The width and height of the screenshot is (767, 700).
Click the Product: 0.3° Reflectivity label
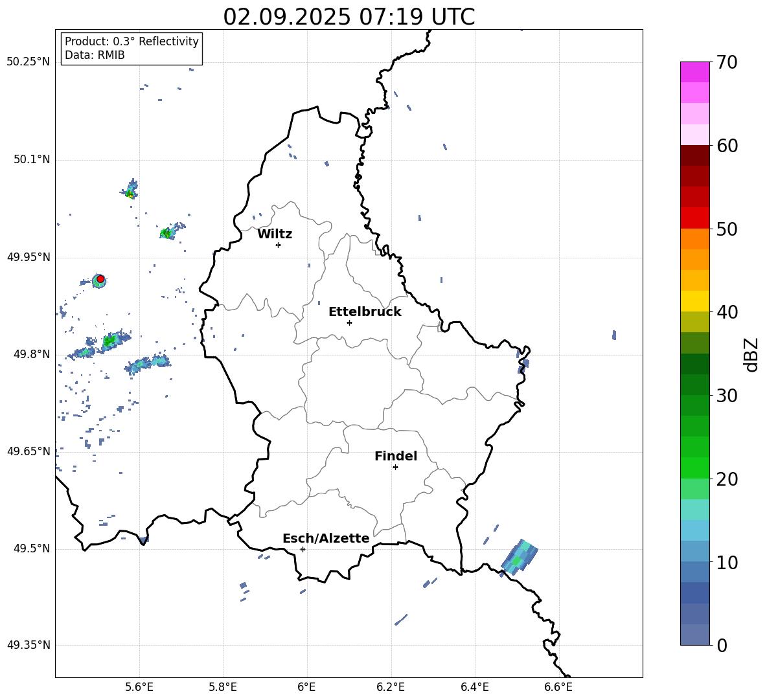click(x=132, y=41)
